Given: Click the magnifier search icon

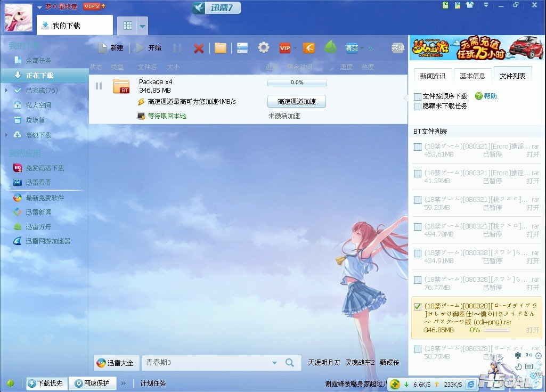Looking at the screenshot, I should pos(290,363).
